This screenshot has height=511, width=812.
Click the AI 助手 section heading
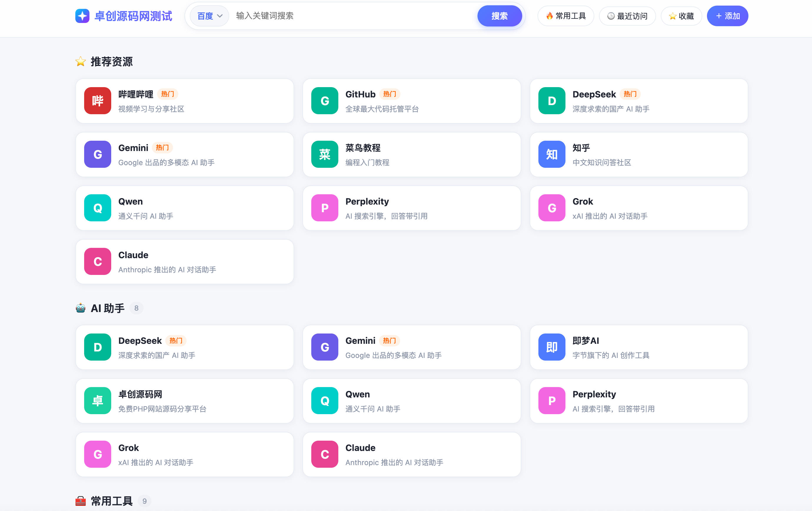(108, 308)
